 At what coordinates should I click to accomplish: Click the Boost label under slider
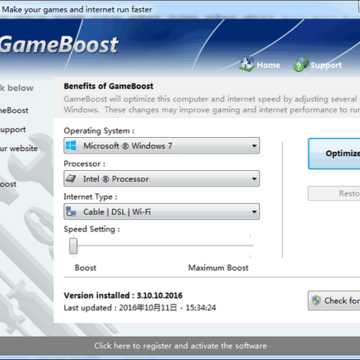(85, 268)
